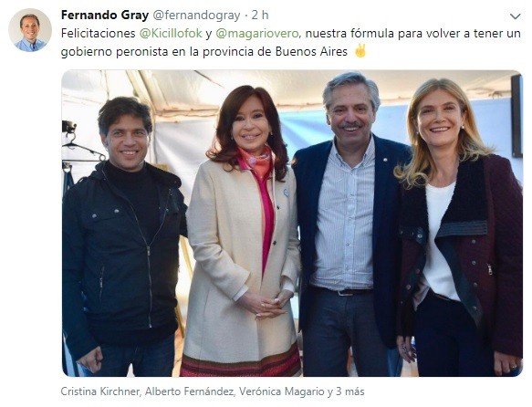Click the victory hand emoji in tweet
Image resolution: width=532 pixels, height=407 pixels.
point(360,50)
